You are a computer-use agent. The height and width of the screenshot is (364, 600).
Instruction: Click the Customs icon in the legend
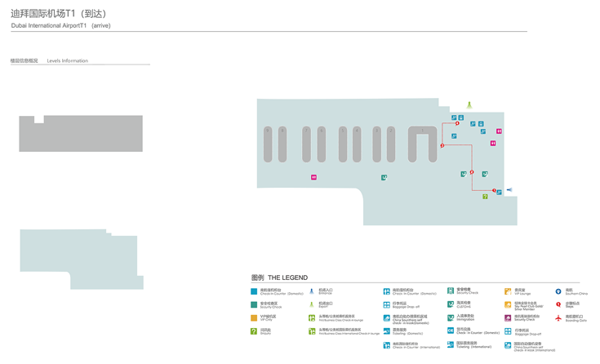(x=450, y=304)
